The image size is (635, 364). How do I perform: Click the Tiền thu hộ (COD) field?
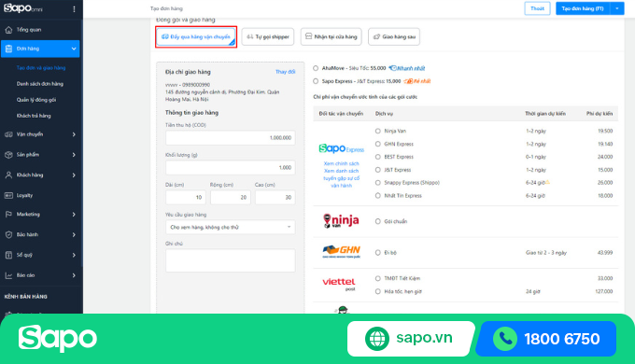pos(231,137)
